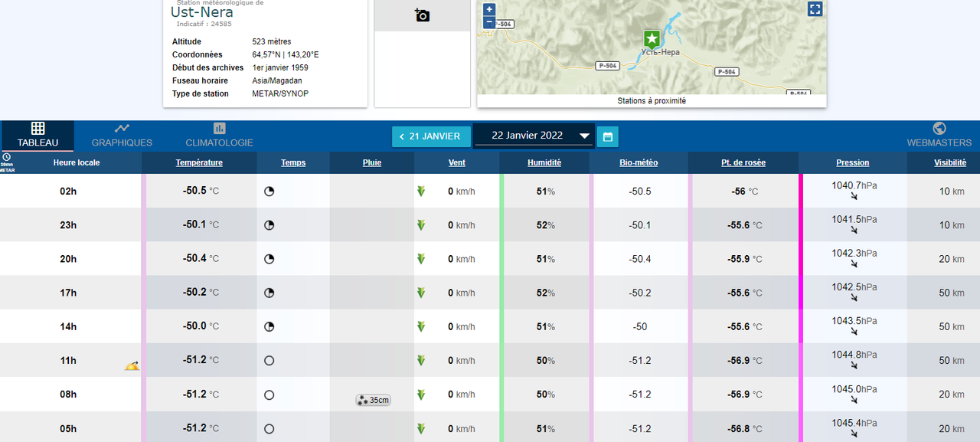Click the wind direction arrow in 11h row
Viewport: 980px width, 442px height.
420,360
